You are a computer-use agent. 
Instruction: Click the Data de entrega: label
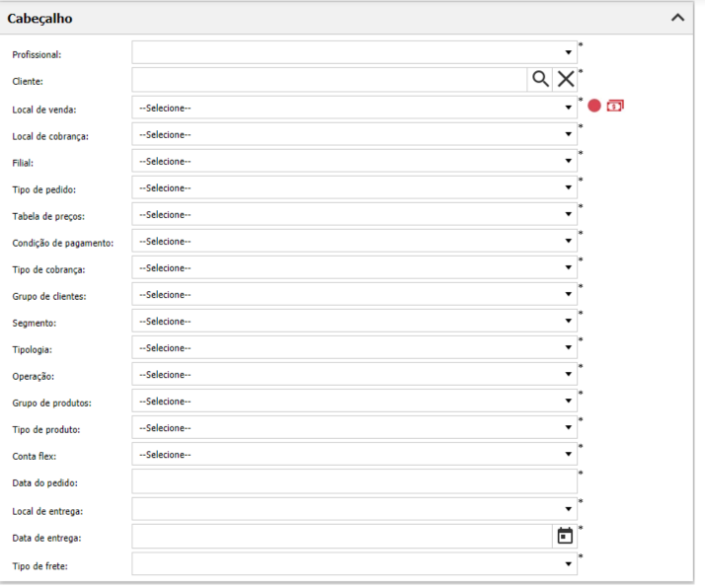pyautogui.click(x=46, y=538)
